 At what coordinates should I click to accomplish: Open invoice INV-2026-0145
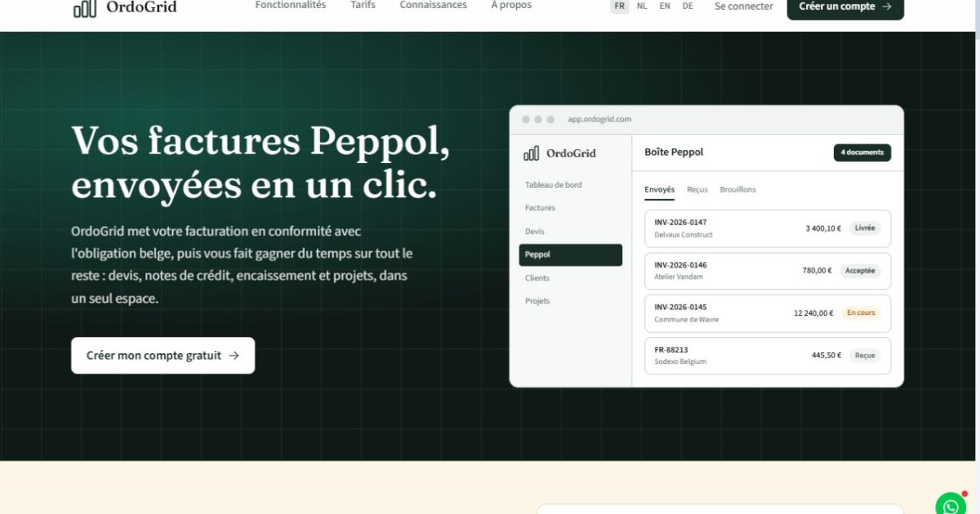tap(768, 313)
